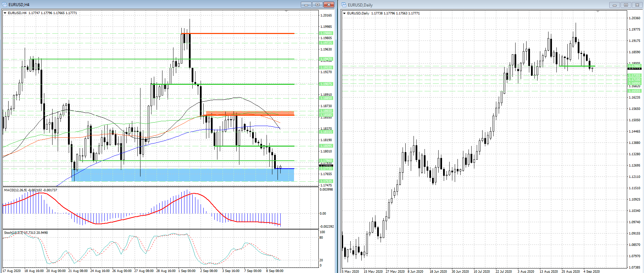Minimize the EURUSD,Daily chart window

pyautogui.click(x=614, y=5)
